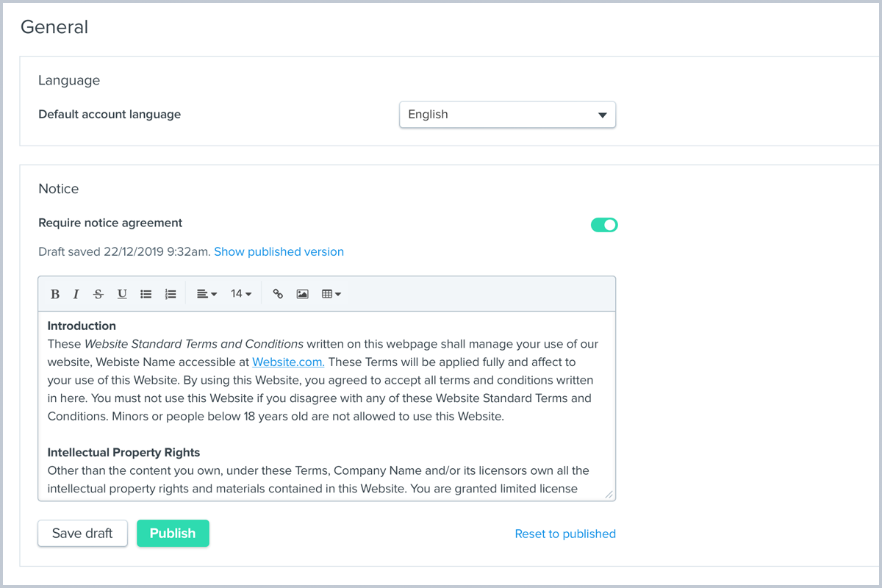Click the Reset to published link
The image size is (882, 588).
click(x=565, y=534)
